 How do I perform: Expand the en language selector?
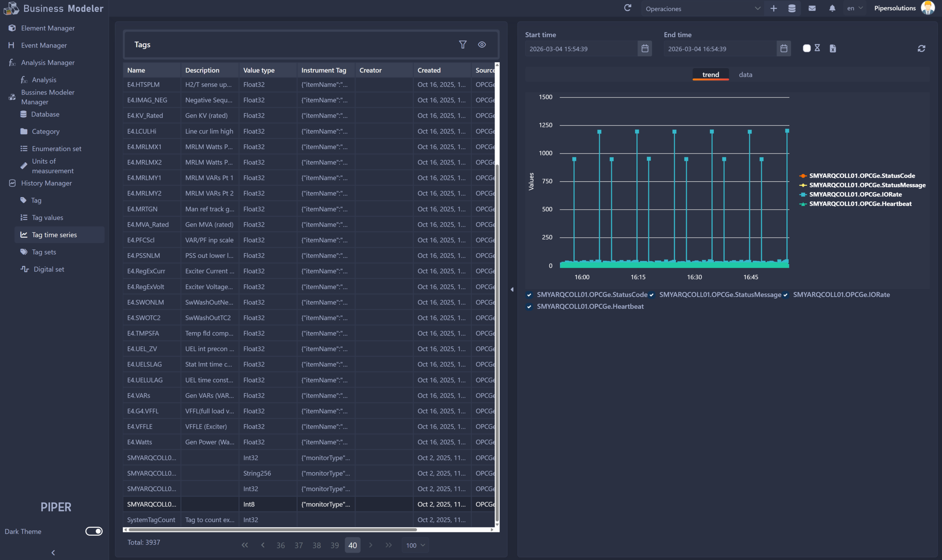click(854, 8)
